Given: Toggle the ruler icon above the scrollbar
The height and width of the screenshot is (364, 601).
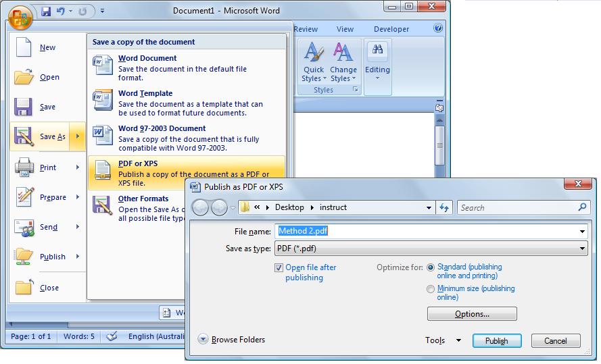Looking at the screenshot, I should pos(439,108).
